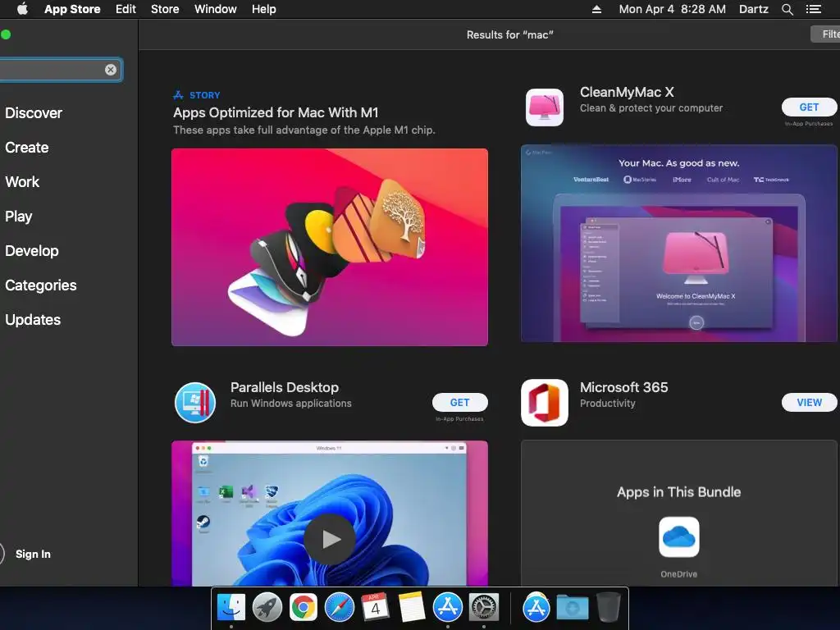840x630 pixels.
Task: Open Notes from the Dock
Action: coord(412,607)
